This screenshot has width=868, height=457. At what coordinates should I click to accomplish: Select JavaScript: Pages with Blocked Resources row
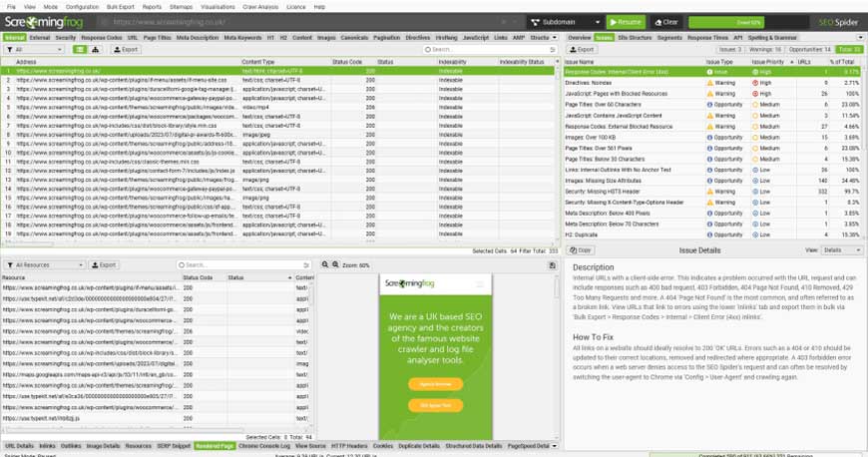click(x=713, y=94)
